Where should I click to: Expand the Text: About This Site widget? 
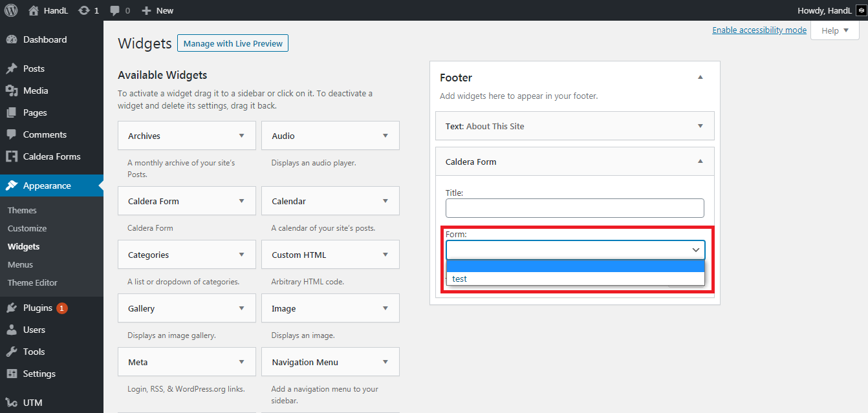tap(700, 126)
